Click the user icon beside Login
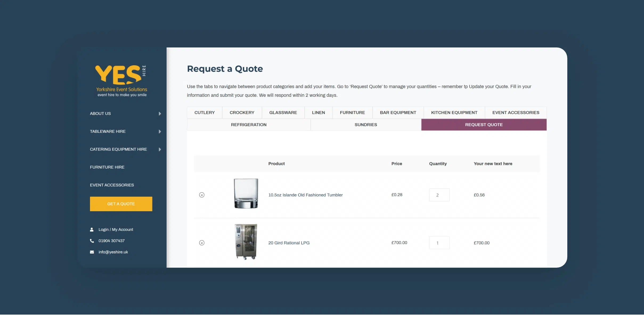Screen dimensions: 644x321 [x=92, y=230]
